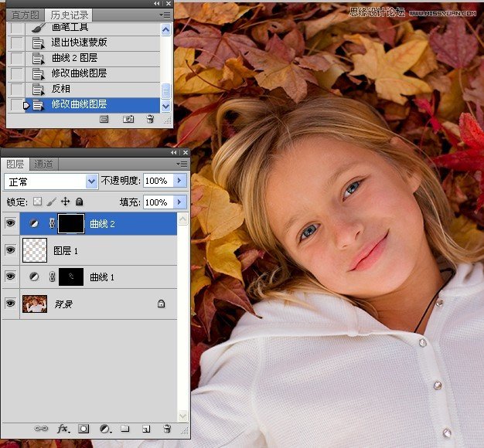Click state icon beside 退出快速蒙版
This screenshot has width=484, height=448.
39,43
